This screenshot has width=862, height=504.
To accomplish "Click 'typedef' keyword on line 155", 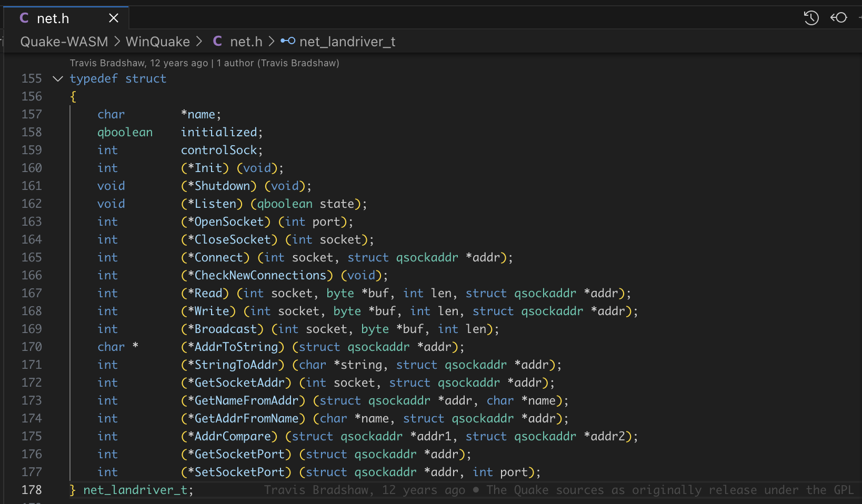I will point(94,79).
